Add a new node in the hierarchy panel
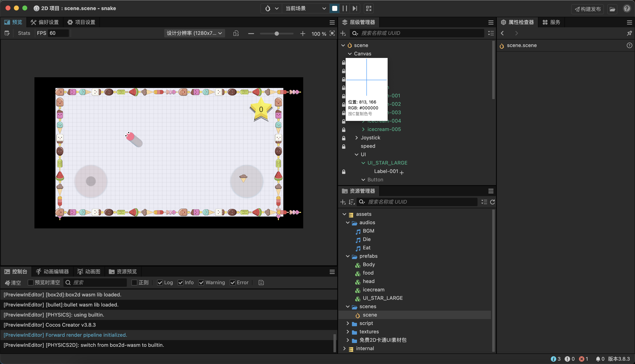Image resolution: width=635 pixels, height=364 pixels. pos(343,33)
